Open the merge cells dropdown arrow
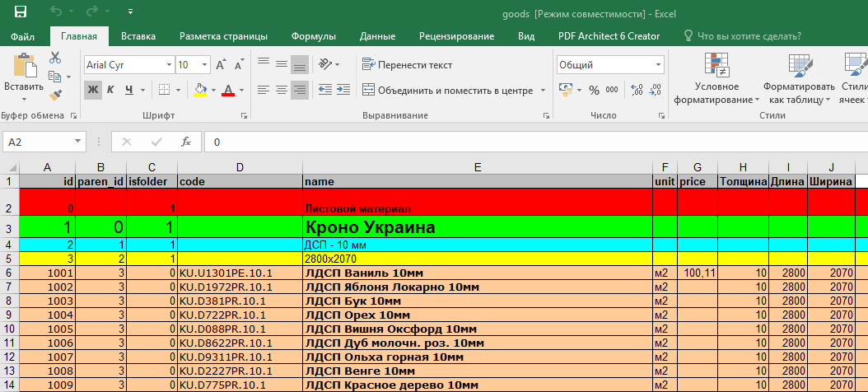Screen dimensions: 868x392 pos(543,90)
